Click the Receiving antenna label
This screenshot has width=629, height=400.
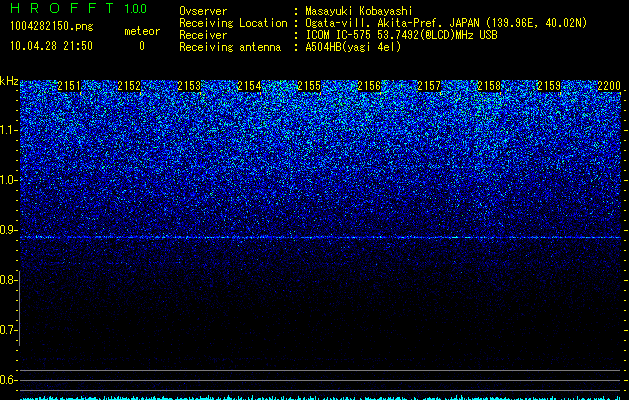pyautogui.click(x=230, y=47)
